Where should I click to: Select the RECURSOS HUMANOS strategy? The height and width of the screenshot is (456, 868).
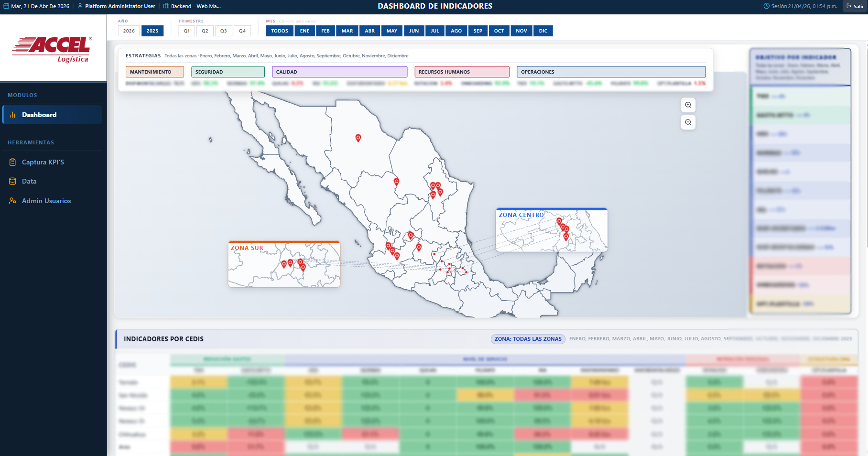(x=462, y=72)
